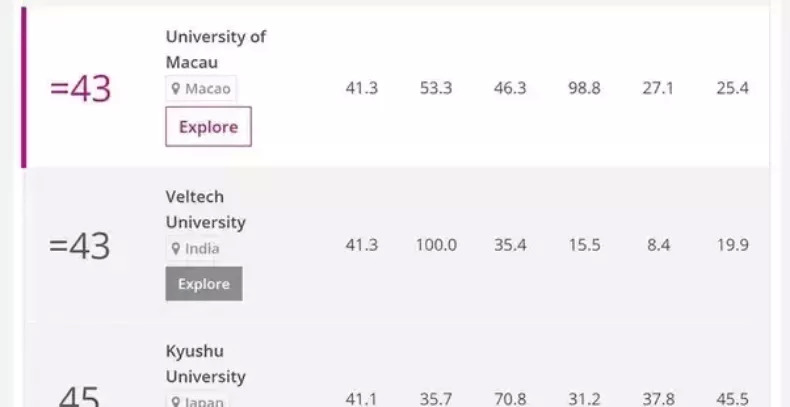Click Macau's overall score 41.3
The height and width of the screenshot is (407, 790).
click(x=361, y=88)
